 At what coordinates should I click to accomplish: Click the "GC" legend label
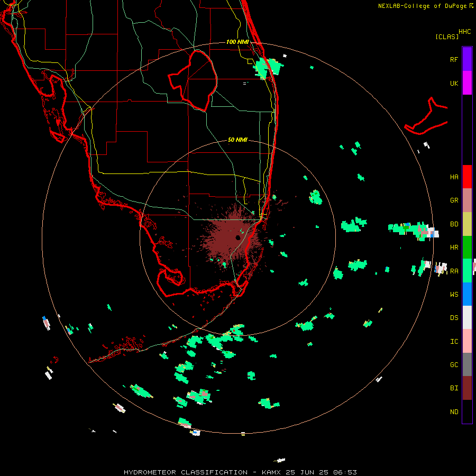coord(454,365)
